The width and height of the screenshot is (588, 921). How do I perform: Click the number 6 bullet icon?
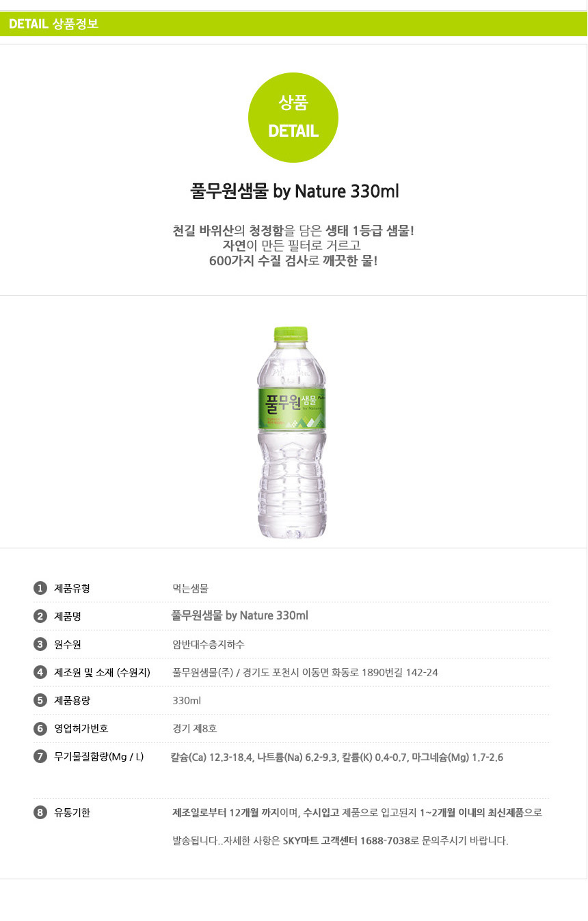coord(40,728)
